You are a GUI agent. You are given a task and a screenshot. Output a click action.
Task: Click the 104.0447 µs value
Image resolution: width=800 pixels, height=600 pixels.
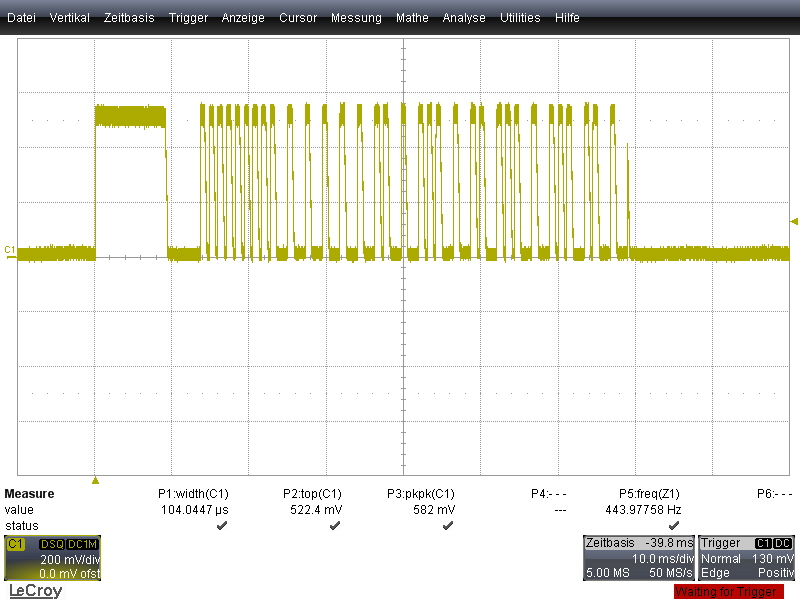click(194, 510)
